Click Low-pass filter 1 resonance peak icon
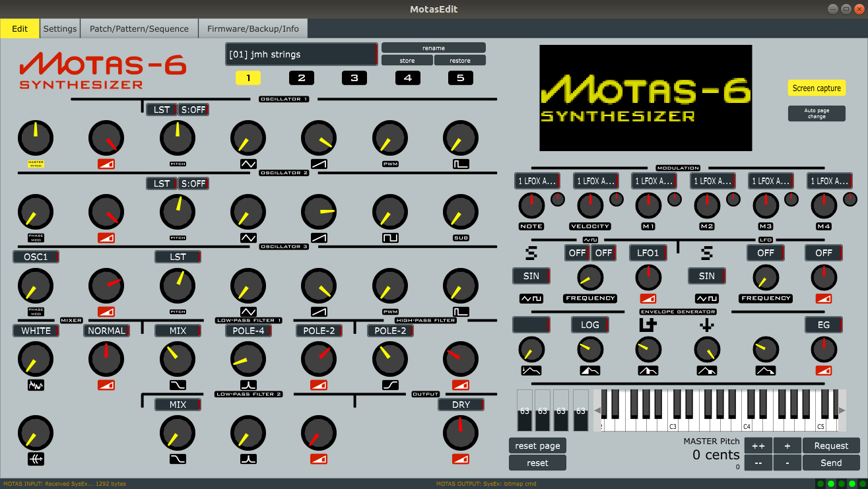 point(248,385)
